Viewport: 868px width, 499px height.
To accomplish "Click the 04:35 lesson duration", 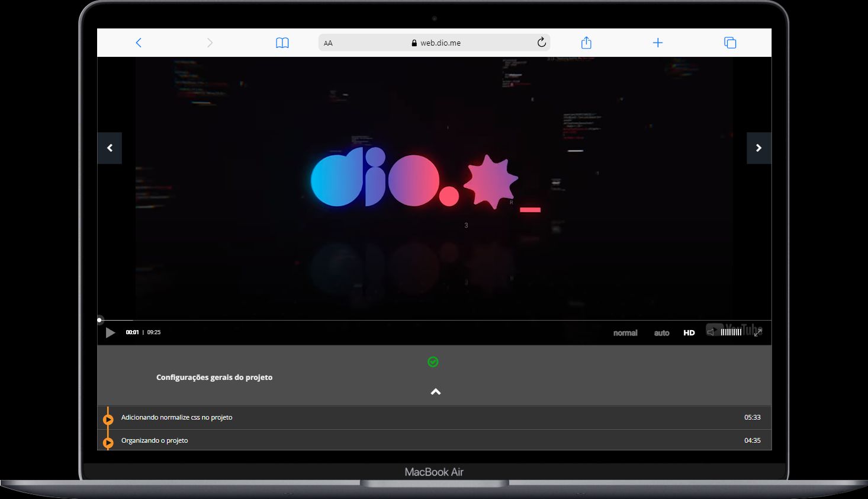I will pos(752,440).
